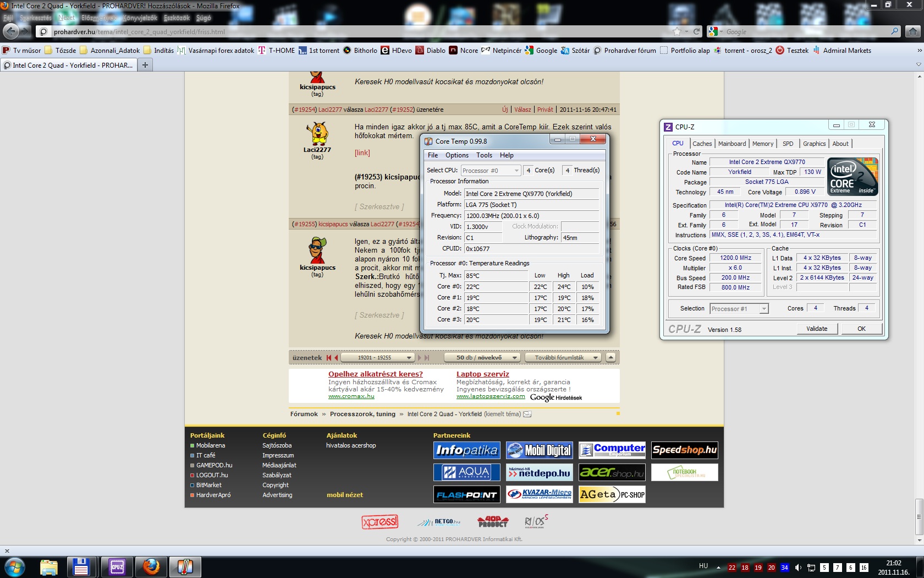
Task: Switch to the SPD tab in CPU-Z
Action: click(x=788, y=144)
